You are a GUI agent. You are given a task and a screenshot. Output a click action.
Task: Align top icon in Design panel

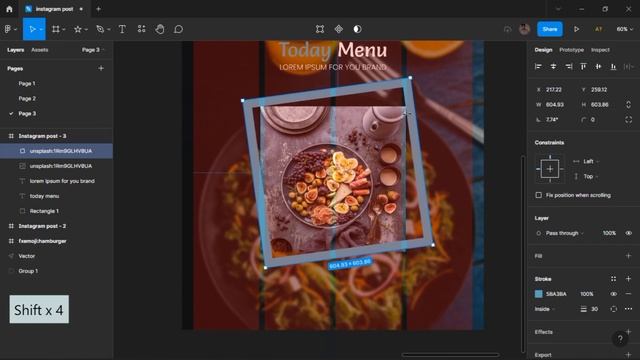pyautogui.click(x=583, y=66)
